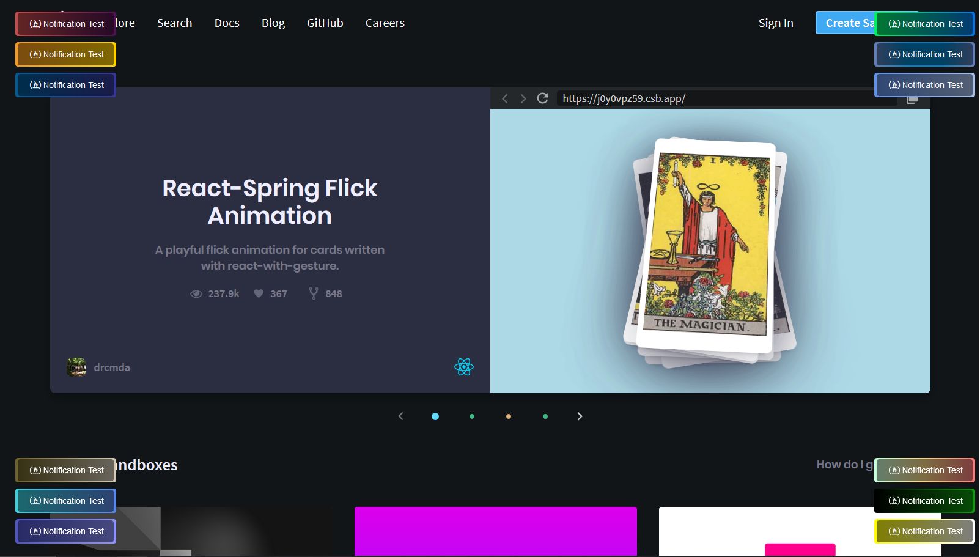980x557 pixels.
Task: Click the orange Notification Test button
Action: point(65,54)
